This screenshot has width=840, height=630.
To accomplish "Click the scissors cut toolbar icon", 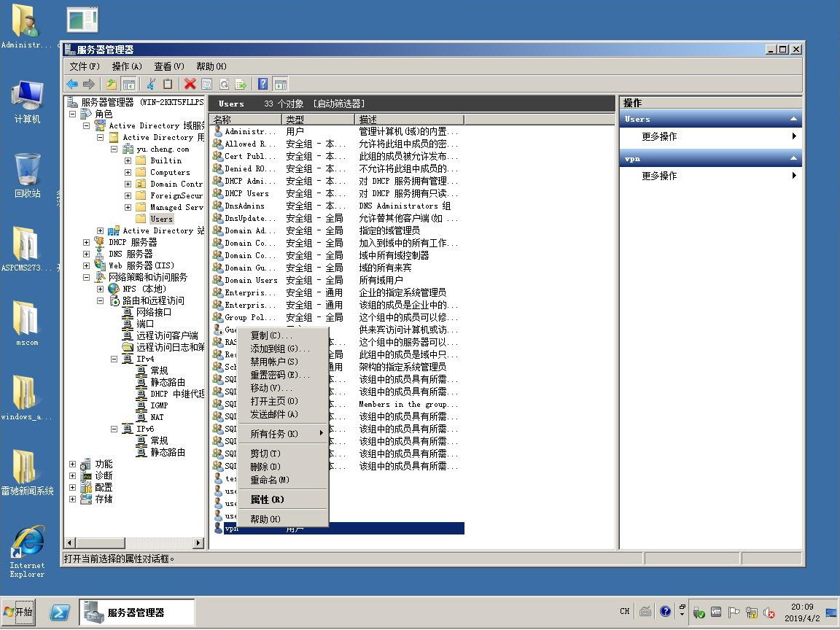I will [151, 84].
